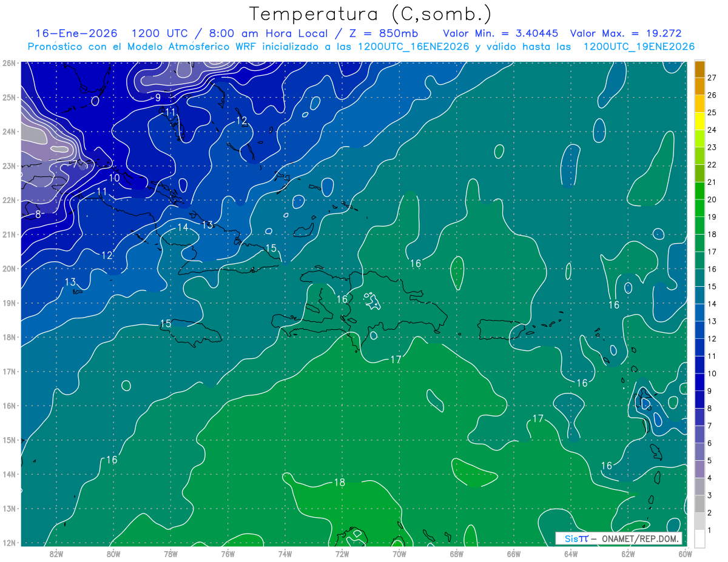
Task: Click the "Valor Max. = 19.272" text
Action: pyautogui.click(x=625, y=33)
